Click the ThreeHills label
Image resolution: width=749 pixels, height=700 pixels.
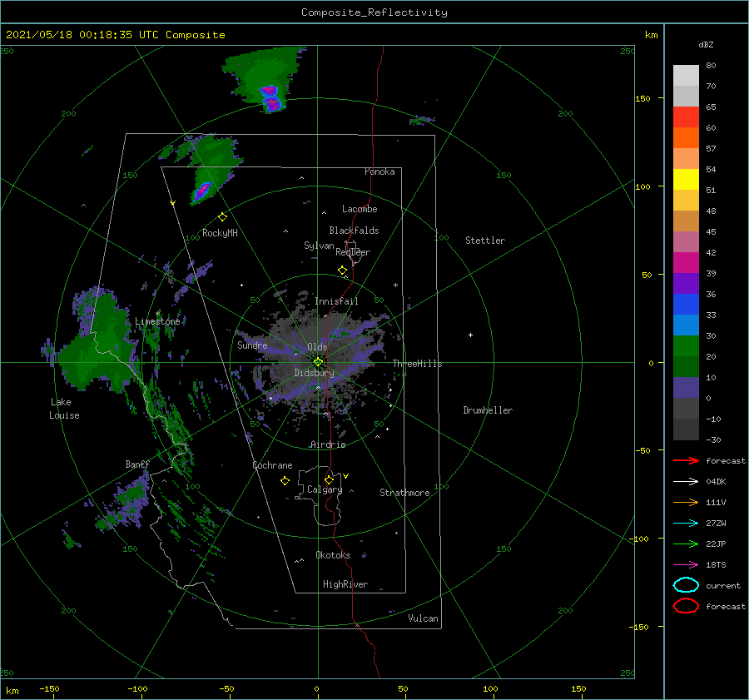pyautogui.click(x=417, y=364)
